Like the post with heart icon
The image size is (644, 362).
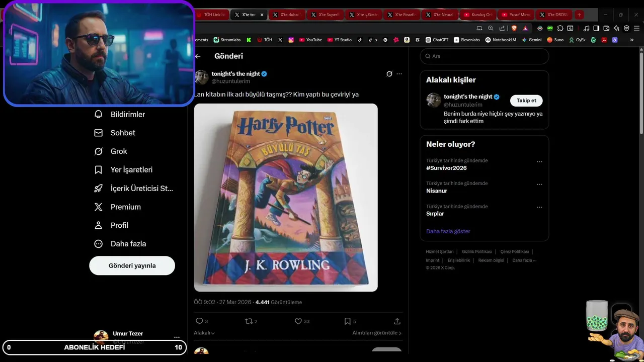(x=298, y=321)
